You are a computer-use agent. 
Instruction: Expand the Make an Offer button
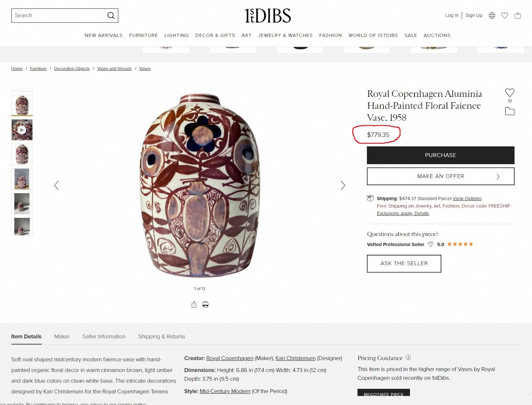click(440, 176)
